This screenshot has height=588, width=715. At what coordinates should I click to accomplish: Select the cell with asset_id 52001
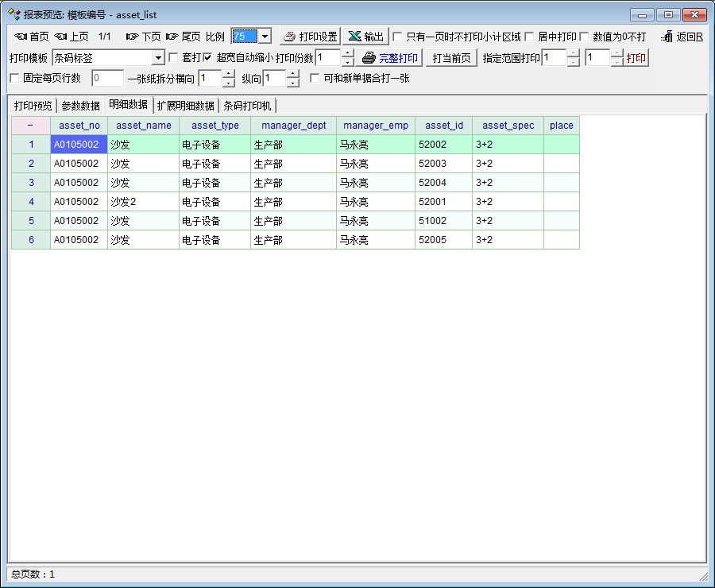click(x=443, y=202)
